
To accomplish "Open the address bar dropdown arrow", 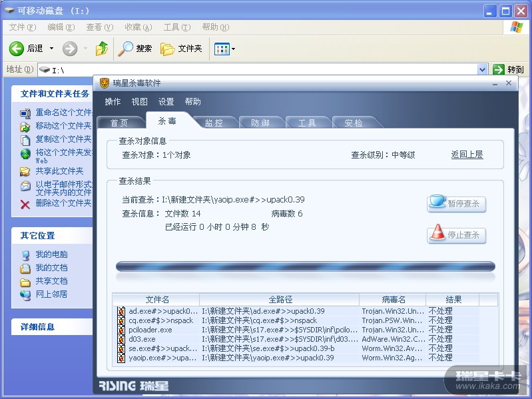I will point(482,69).
